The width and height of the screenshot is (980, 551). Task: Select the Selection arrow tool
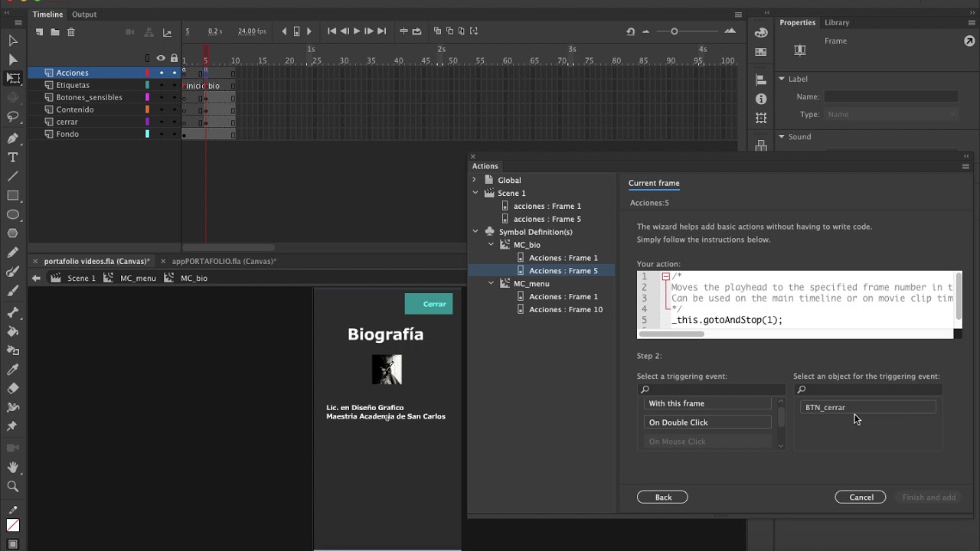click(x=13, y=41)
